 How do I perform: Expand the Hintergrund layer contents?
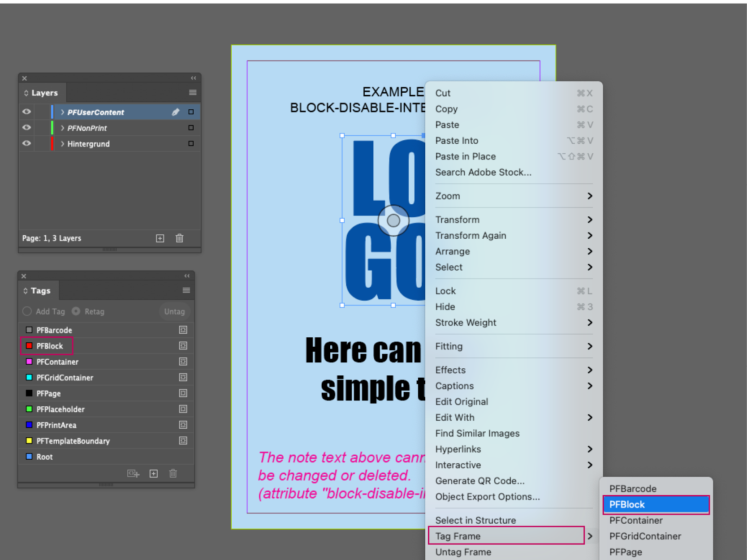pos(62,144)
